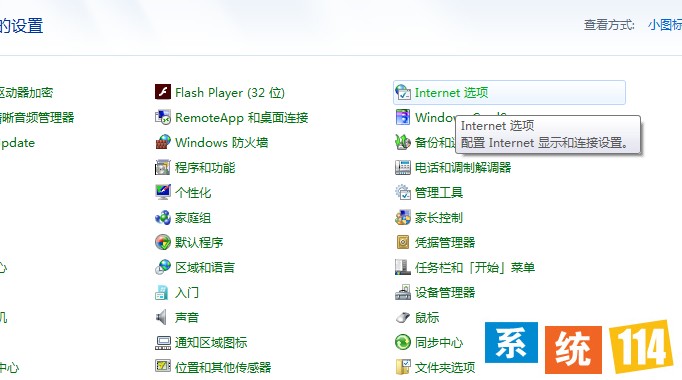Open the 电话和调制解调器 text entry

click(463, 167)
